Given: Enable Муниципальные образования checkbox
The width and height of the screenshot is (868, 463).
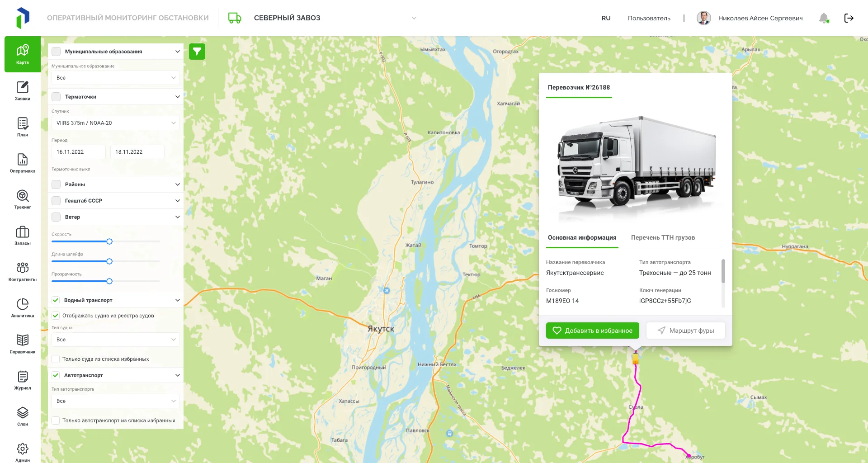Looking at the screenshot, I should pyautogui.click(x=56, y=52).
